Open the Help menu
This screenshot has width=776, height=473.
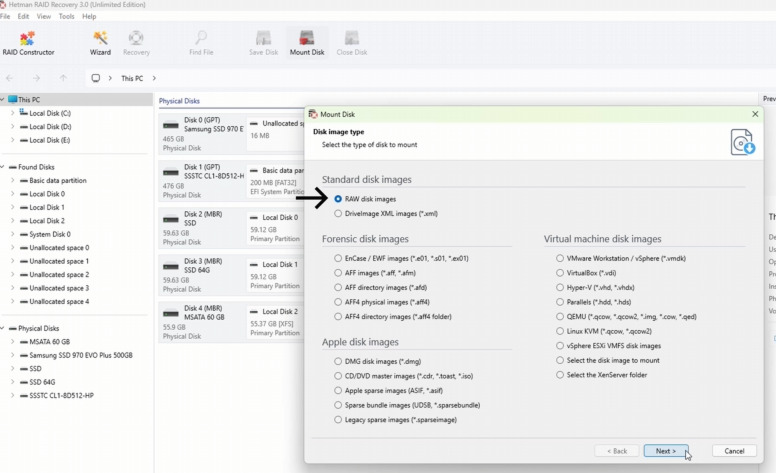coord(89,16)
